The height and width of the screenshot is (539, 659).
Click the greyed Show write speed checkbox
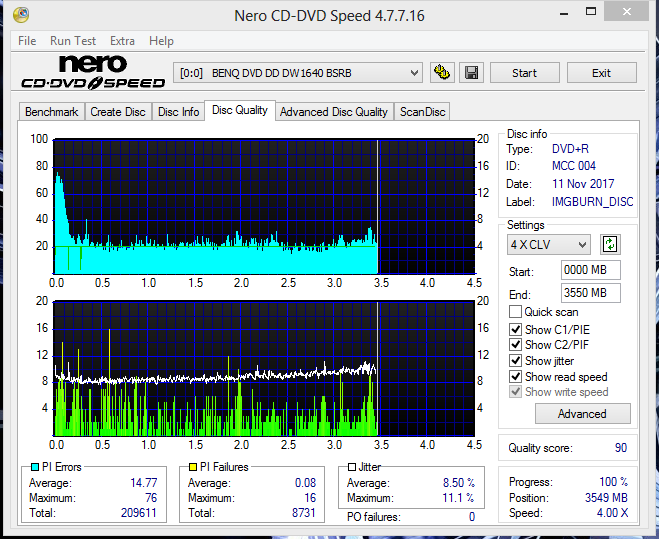(515, 392)
